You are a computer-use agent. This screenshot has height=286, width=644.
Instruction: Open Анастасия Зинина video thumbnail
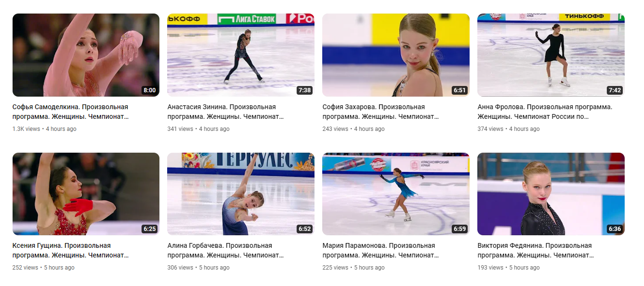click(241, 55)
